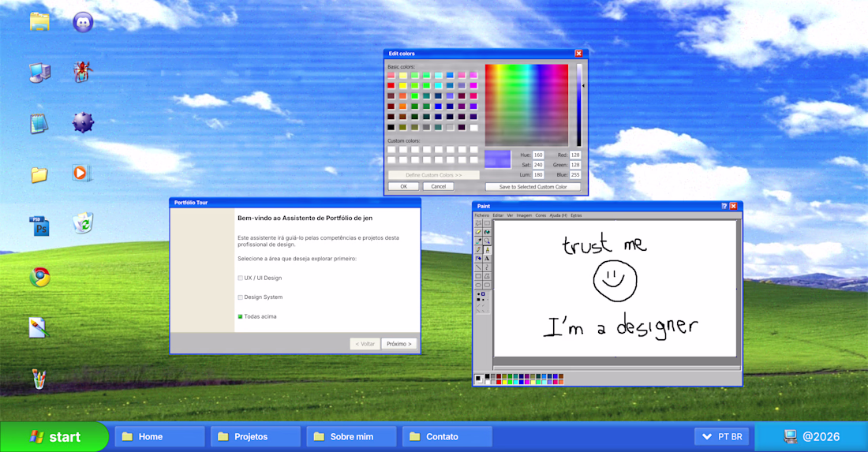The height and width of the screenshot is (452, 868).
Task: Click the @2026 monitor tray icon
Action: 791,436
